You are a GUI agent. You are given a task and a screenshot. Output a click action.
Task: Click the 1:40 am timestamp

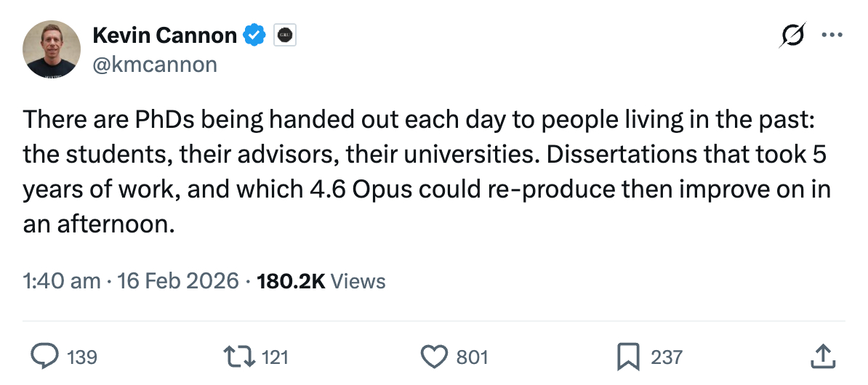coord(62,280)
